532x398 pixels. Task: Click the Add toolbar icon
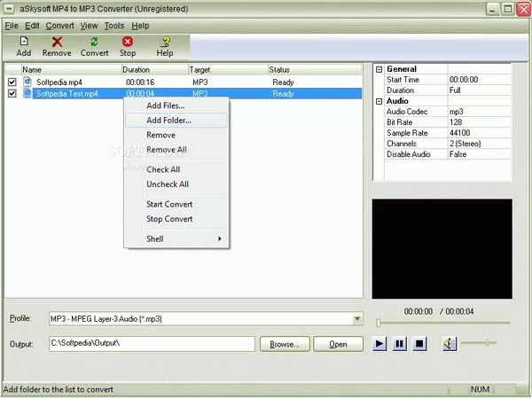click(x=24, y=42)
